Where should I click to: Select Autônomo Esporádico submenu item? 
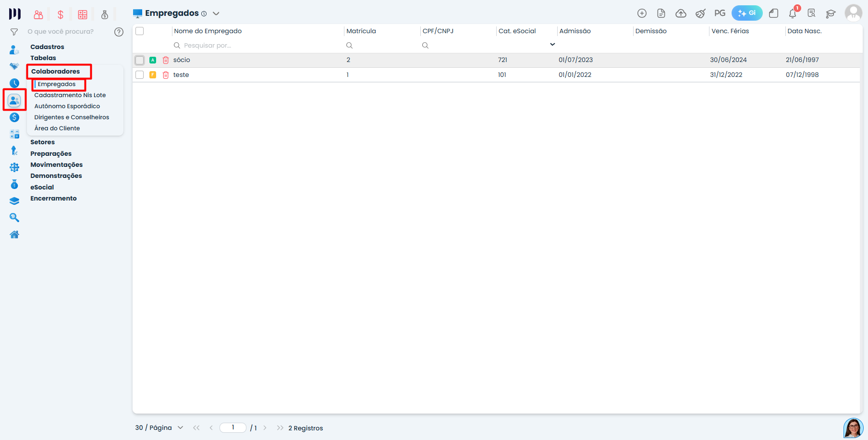tap(67, 106)
